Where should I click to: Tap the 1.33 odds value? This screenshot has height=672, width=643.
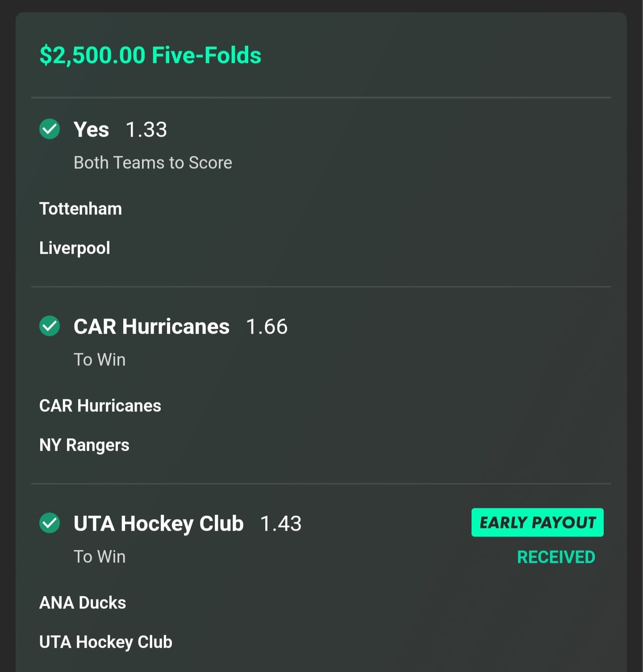146,130
